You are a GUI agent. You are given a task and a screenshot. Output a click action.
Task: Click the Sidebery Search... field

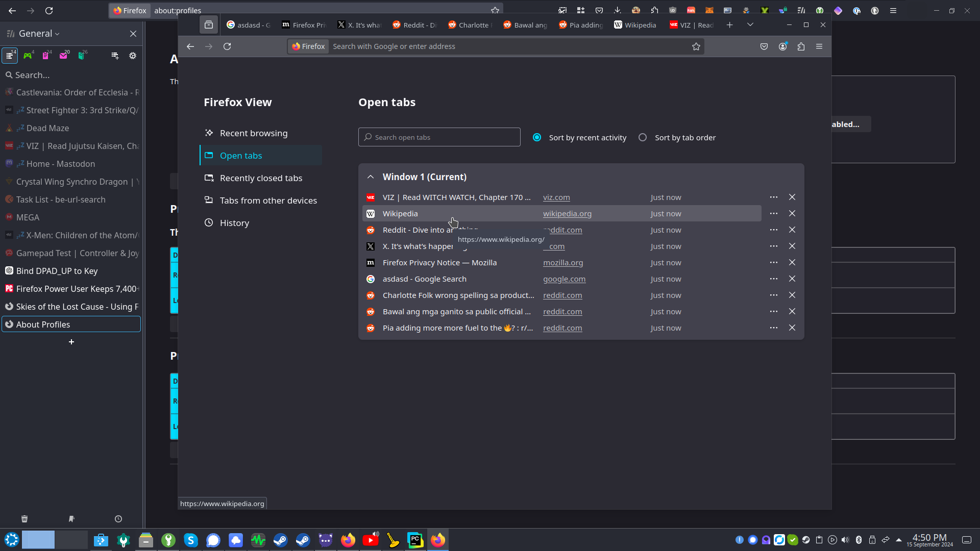pyautogui.click(x=71, y=75)
